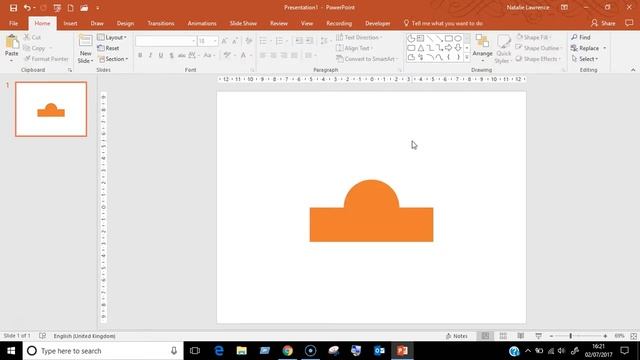The width and height of the screenshot is (640, 360).
Task: Toggle Italic formatting
Action: pyautogui.click(x=151, y=56)
